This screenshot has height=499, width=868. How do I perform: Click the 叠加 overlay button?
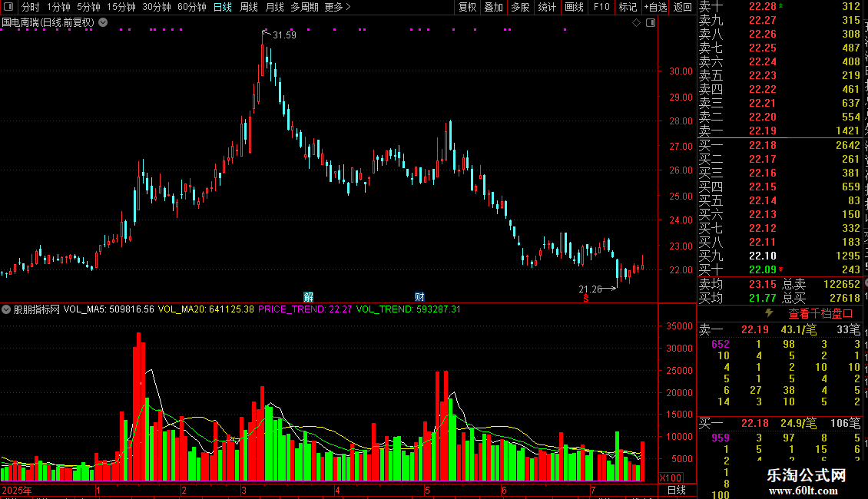point(493,7)
